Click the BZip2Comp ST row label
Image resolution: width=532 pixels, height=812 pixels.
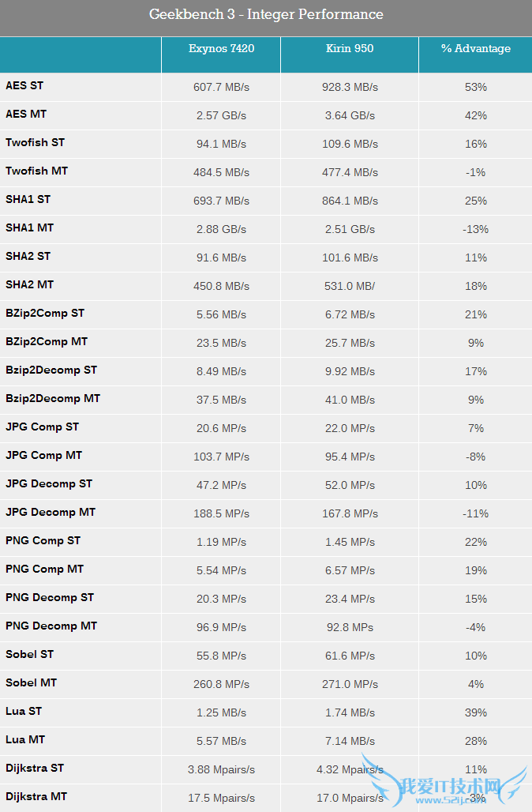(45, 313)
